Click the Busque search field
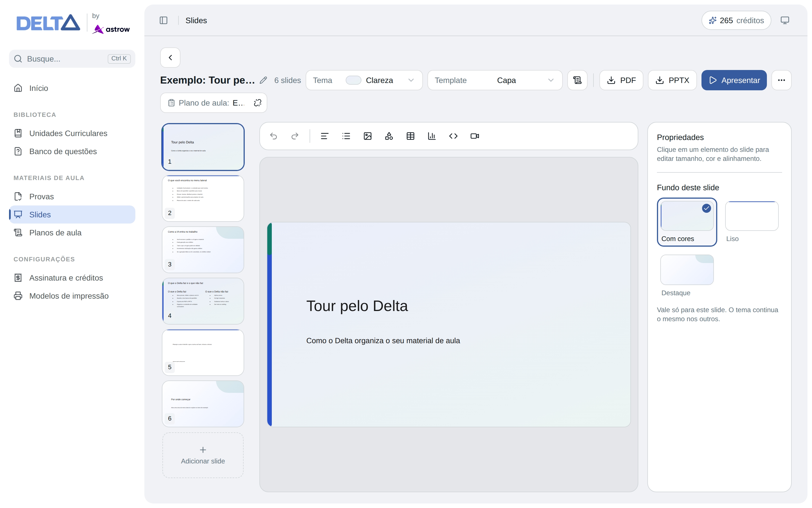812x508 pixels. click(72, 59)
